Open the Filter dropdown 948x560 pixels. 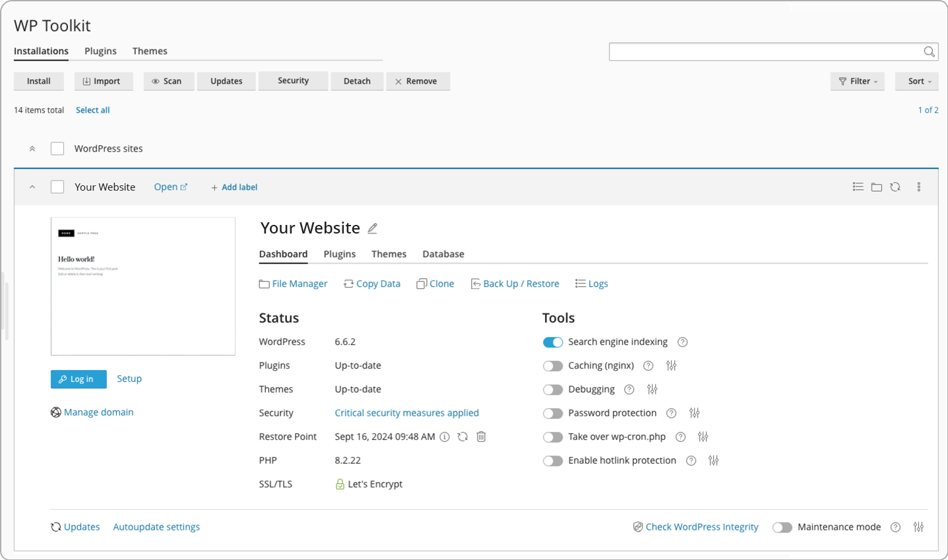click(858, 81)
